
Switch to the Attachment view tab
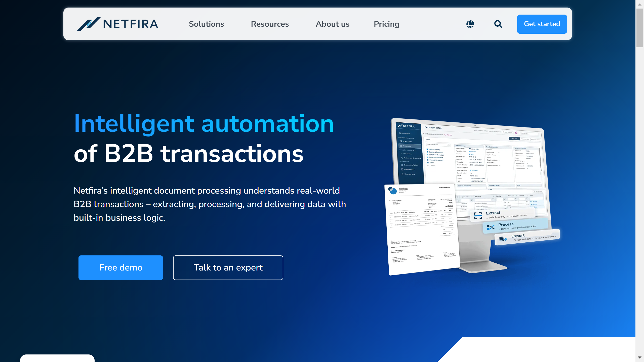coord(525,140)
